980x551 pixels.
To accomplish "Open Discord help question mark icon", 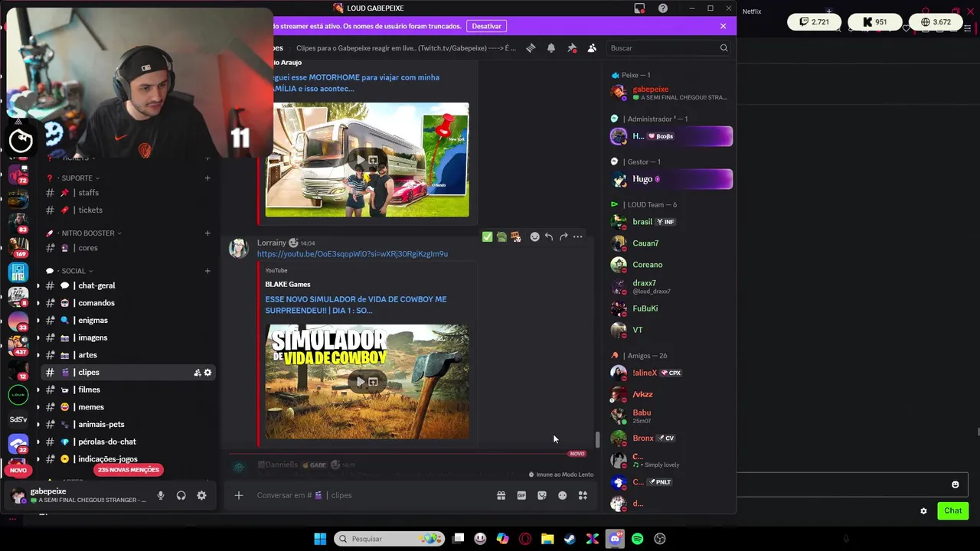I will click(x=663, y=8).
